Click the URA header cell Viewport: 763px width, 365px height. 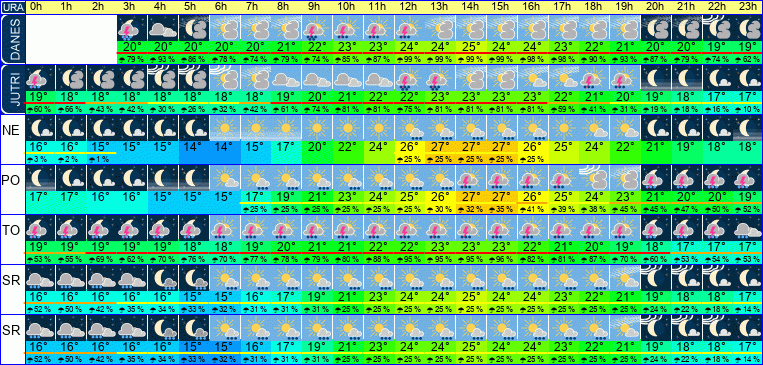(12, 7)
